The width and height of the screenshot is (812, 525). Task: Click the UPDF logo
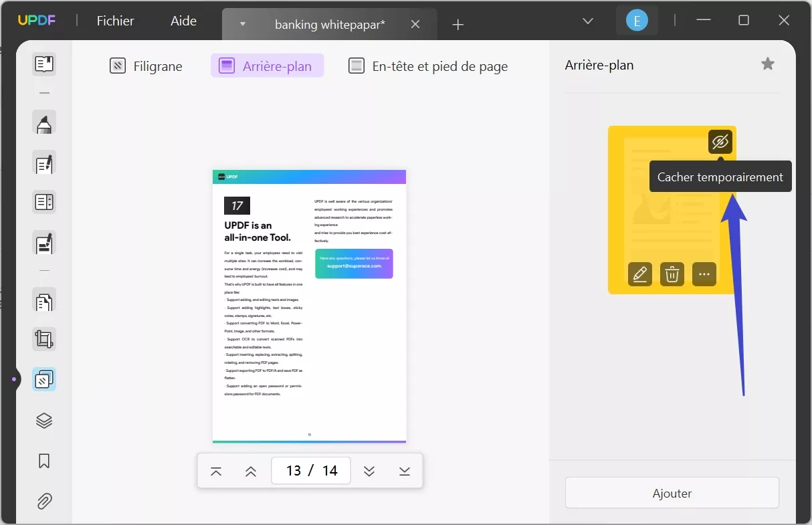point(37,21)
